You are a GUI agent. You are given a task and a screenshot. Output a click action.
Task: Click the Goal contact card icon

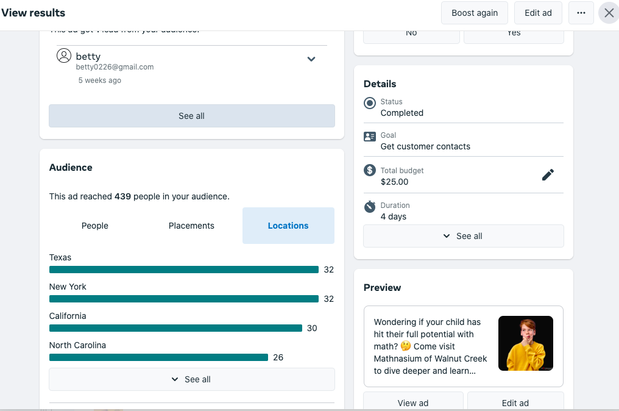coord(370,136)
